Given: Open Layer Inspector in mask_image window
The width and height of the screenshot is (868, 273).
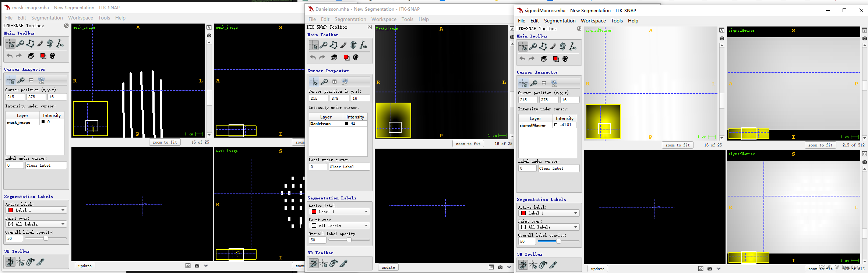Looking at the screenshot, I should [31, 56].
